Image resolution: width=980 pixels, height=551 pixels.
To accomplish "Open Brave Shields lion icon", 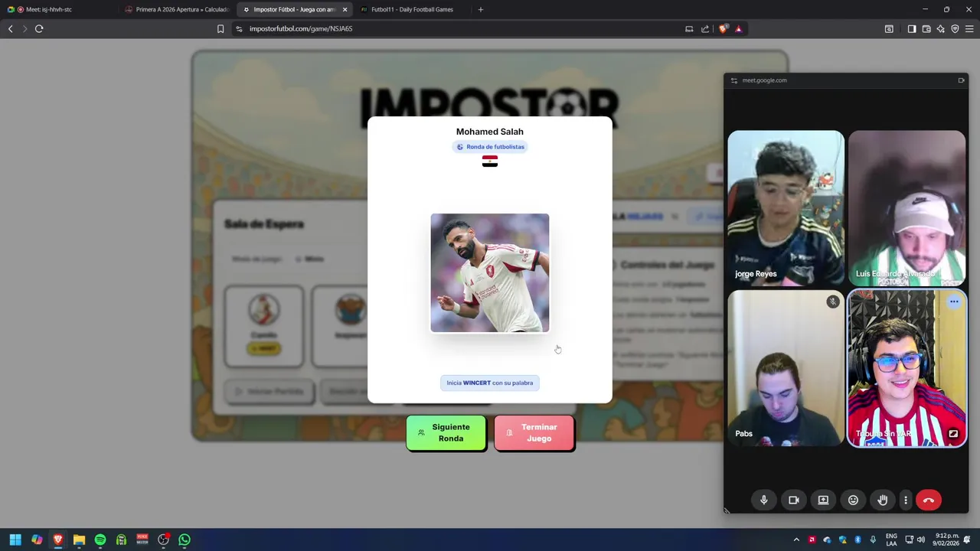I will tap(724, 28).
